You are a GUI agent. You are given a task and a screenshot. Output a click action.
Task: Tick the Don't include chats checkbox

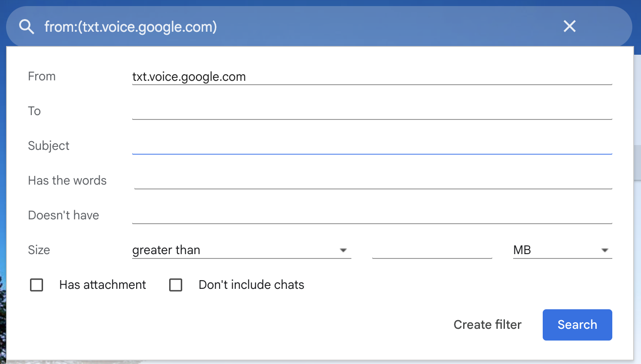click(x=176, y=285)
